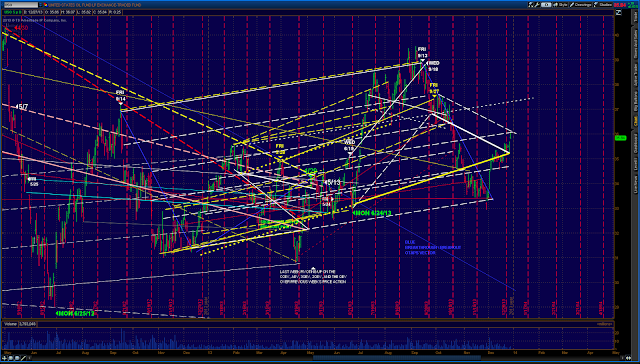Click the date D: 12/27/13 field
The image size is (640, 364).
tap(33, 12)
